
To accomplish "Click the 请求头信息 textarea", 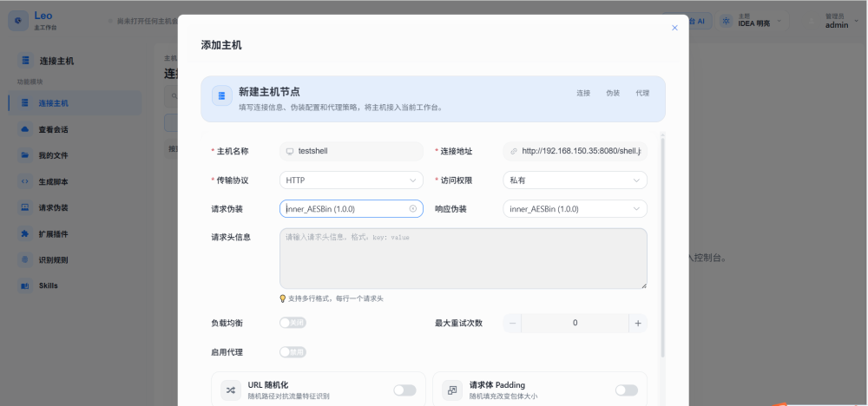I will point(464,259).
